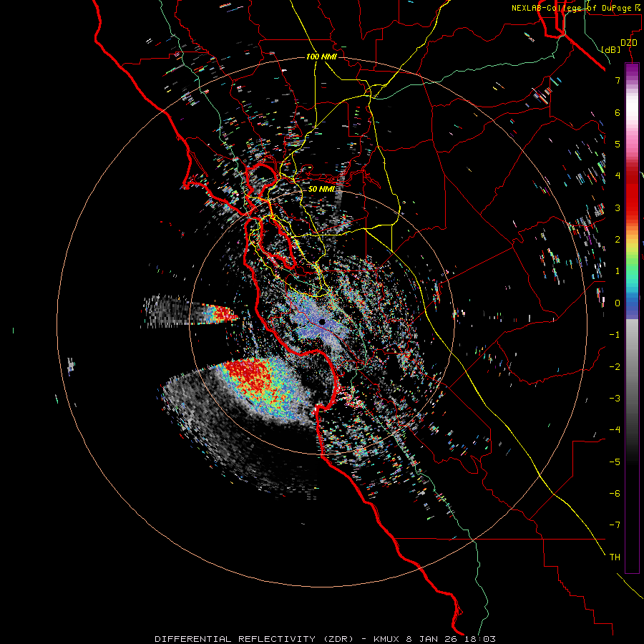Image resolution: width=644 pixels, height=644 pixels.
Task: Click the '2' label on color legend
Action: coord(618,240)
